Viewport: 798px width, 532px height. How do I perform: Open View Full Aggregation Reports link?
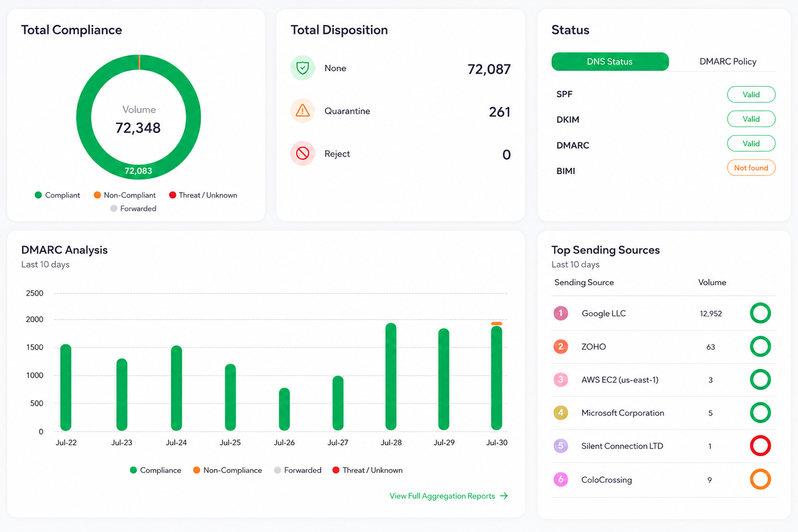[449, 496]
